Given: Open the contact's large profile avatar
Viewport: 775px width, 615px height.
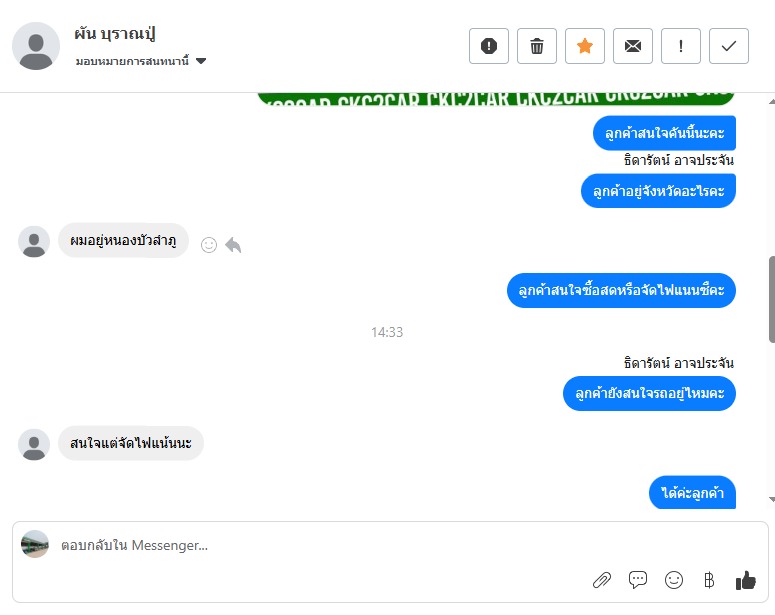Looking at the screenshot, I should [36, 46].
